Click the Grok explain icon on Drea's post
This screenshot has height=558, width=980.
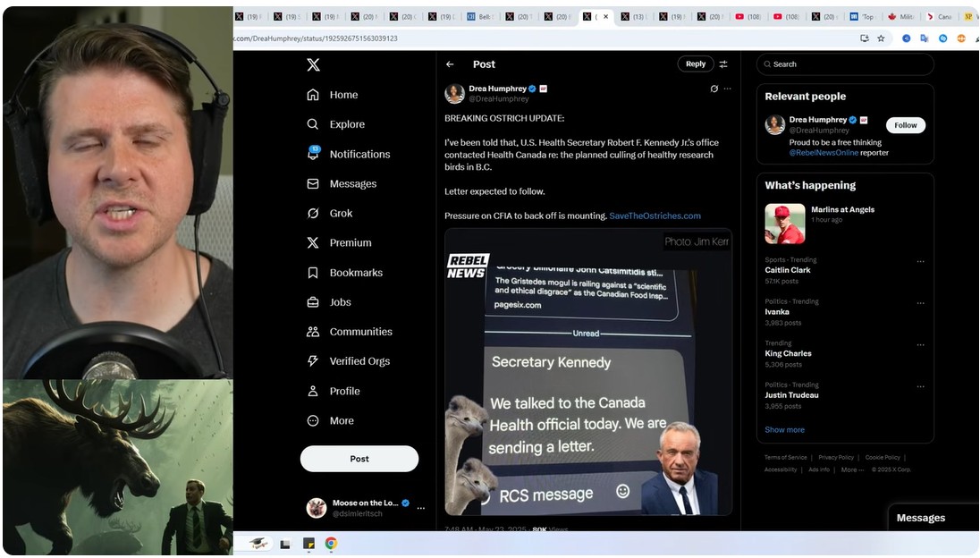(714, 89)
